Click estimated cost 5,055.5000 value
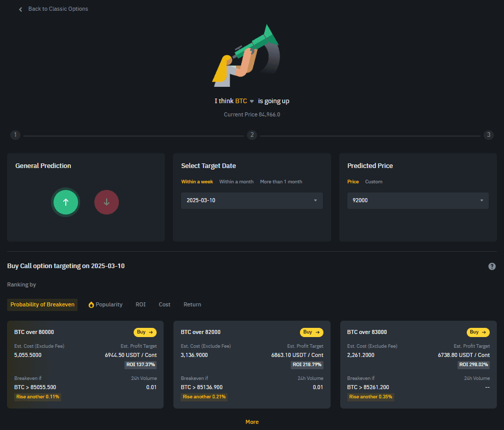 pos(28,355)
